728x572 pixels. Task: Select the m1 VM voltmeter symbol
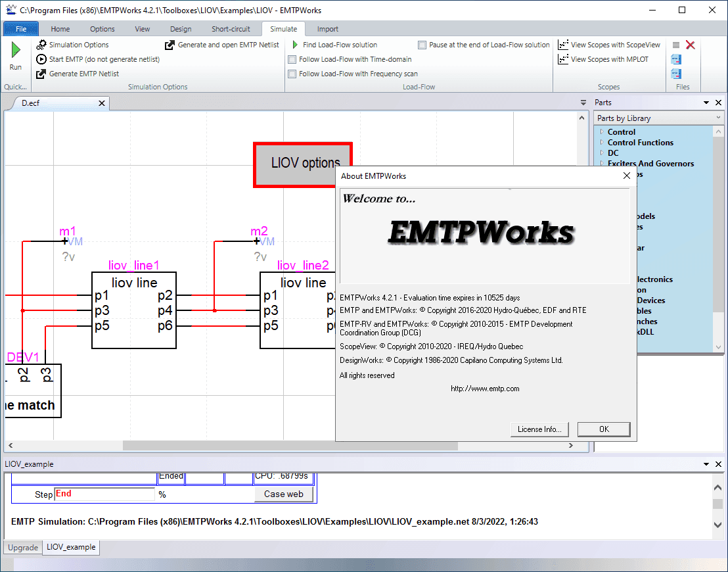[x=74, y=242]
